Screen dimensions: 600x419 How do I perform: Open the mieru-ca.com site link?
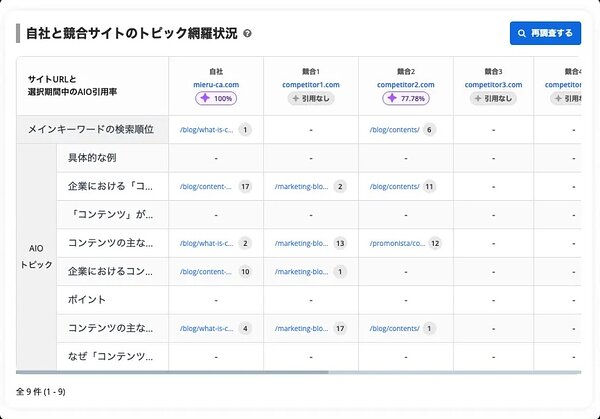tap(216, 85)
